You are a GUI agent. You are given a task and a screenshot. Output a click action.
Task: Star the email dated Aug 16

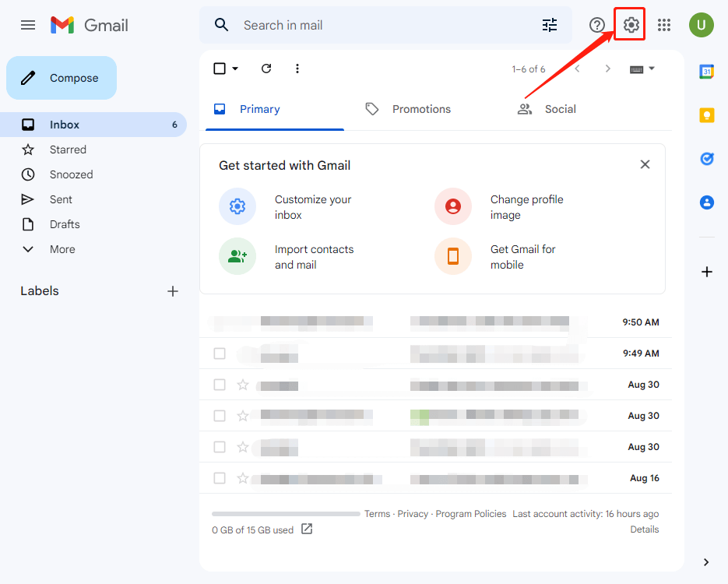pyautogui.click(x=243, y=478)
